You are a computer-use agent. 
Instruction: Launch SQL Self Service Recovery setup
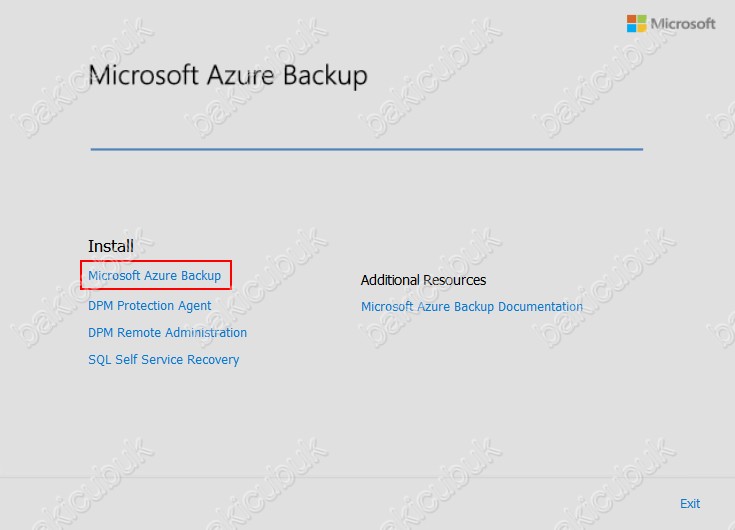click(x=164, y=359)
